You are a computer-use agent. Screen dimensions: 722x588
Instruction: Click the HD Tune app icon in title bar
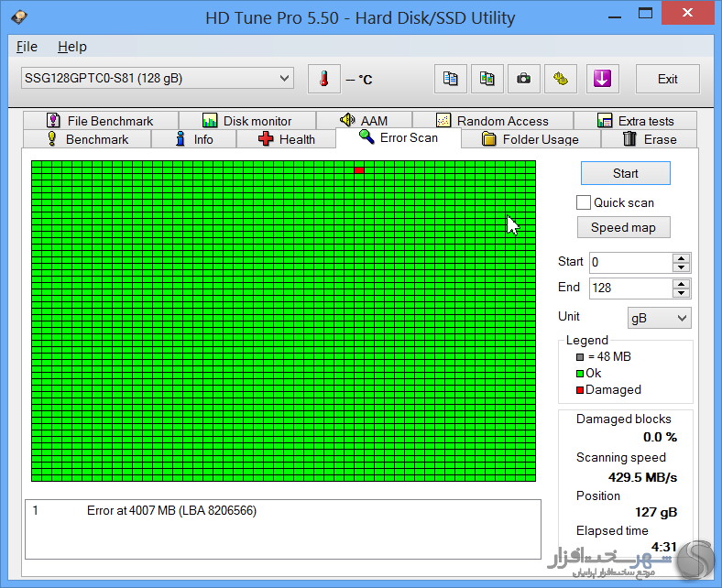(19, 17)
